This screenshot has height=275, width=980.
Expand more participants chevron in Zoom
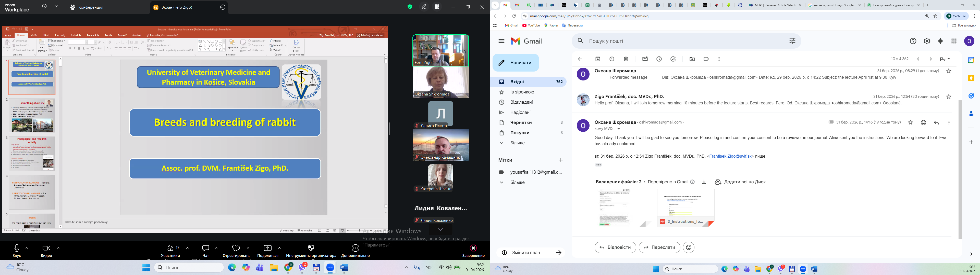(x=440, y=229)
